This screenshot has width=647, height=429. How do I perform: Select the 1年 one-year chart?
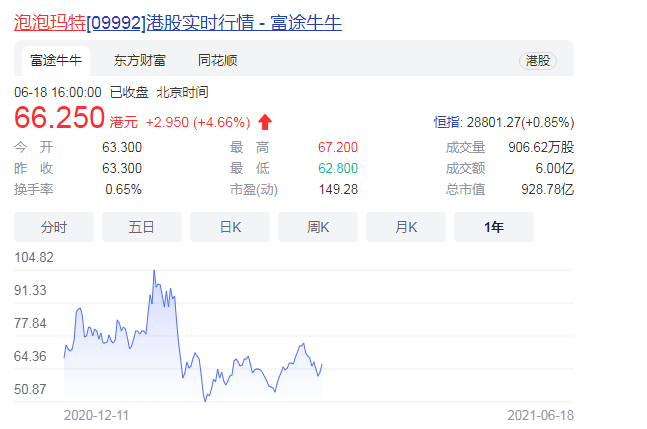tap(494, 227)
